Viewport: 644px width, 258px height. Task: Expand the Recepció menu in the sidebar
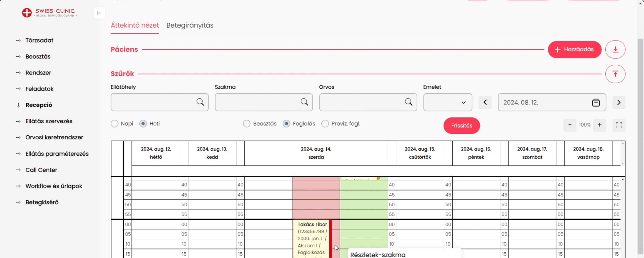click(39, 105)
